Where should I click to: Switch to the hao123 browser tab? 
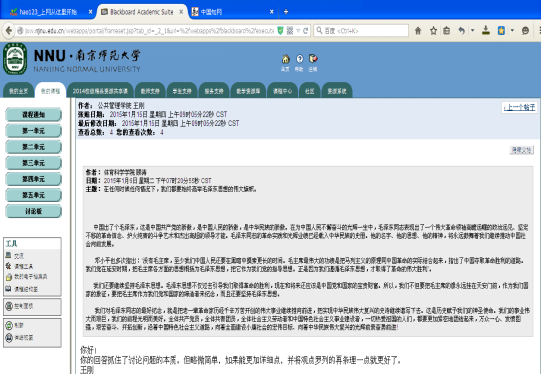pyautogui.click(x=48, y=12)
